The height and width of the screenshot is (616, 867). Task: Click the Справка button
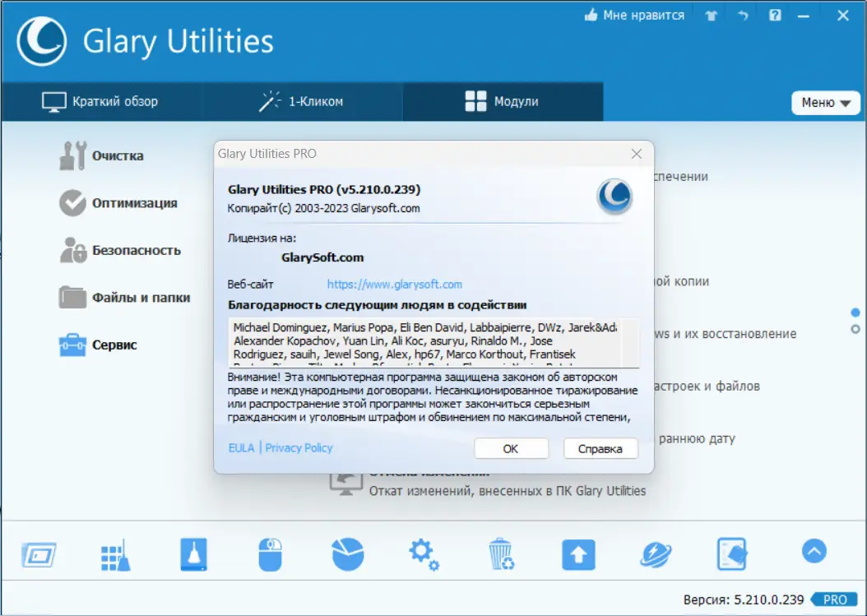point(600,448)
